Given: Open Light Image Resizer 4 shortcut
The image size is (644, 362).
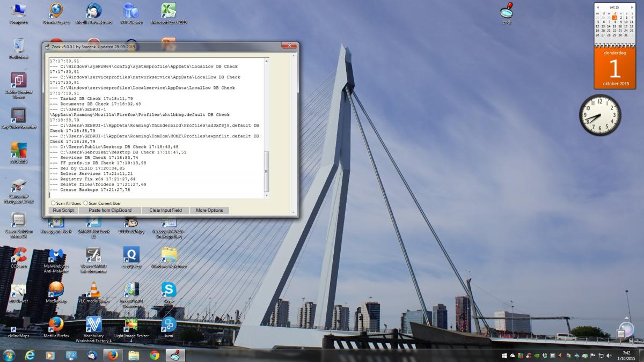Looking at the screenshot, I should coord(131,325).
